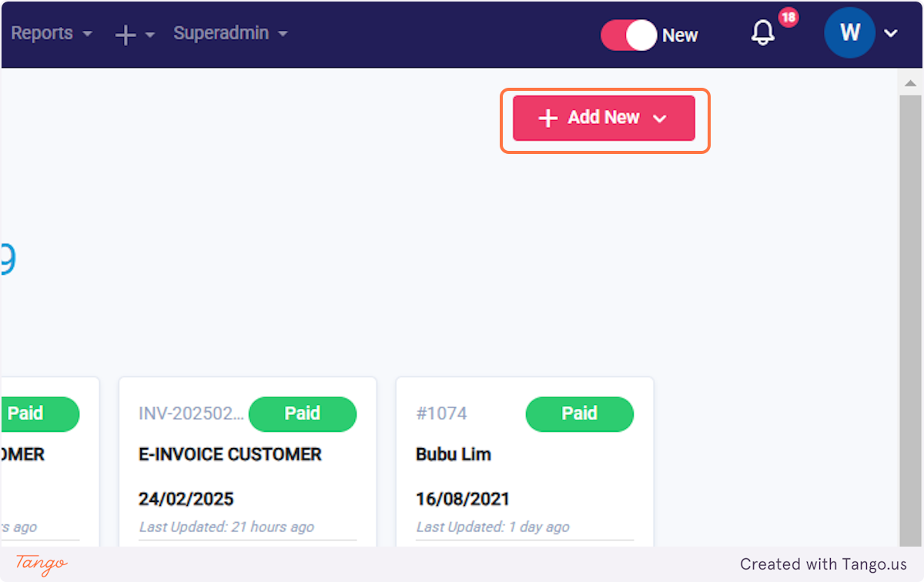Click the Add New button

click(604, 118)
